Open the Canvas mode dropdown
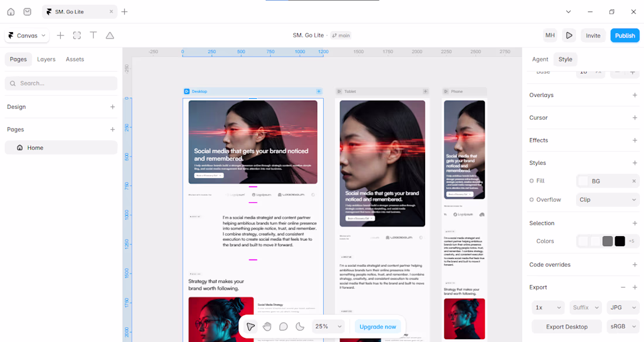The width and height of the screenshot is (644, 342). point(27,36)
